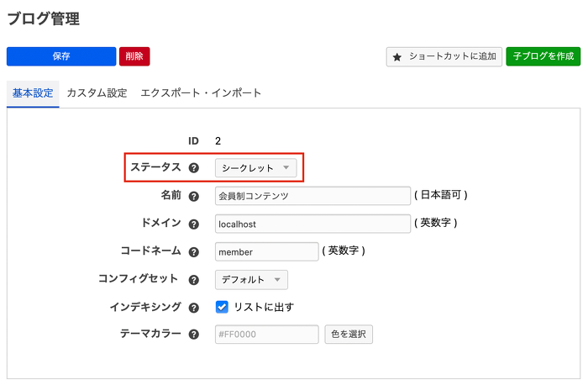Image resolution: width=588 pixels, height=385 pixels.
Task: Click the help icon beside テーマカラー label
Action: pos(194,335)
